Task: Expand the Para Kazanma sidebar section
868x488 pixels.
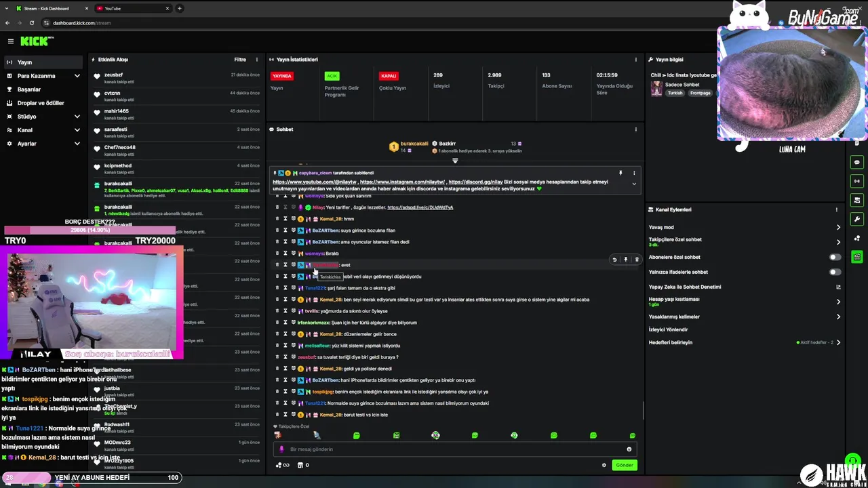Action: [x=44, y=76]
